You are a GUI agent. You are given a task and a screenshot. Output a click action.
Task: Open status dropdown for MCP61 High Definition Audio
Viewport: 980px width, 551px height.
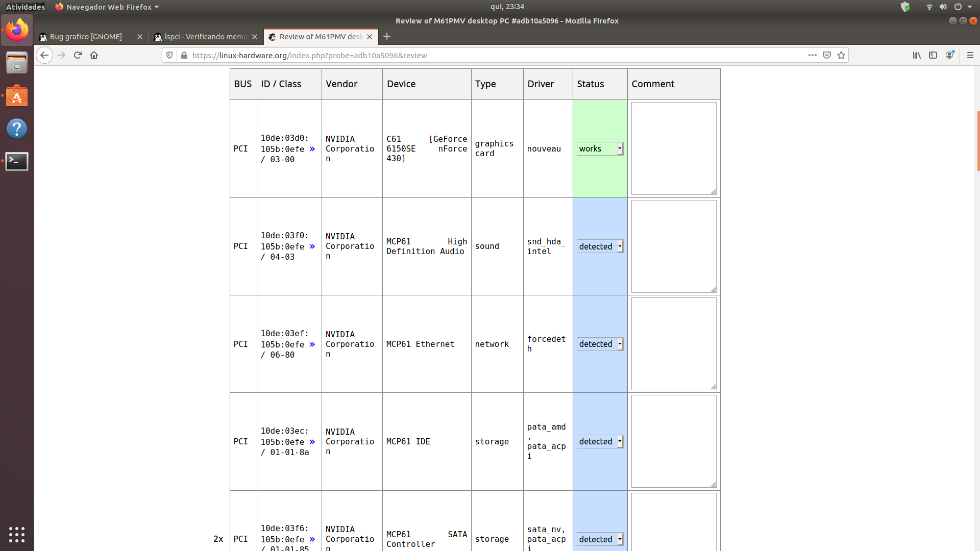tap(600, 246)
